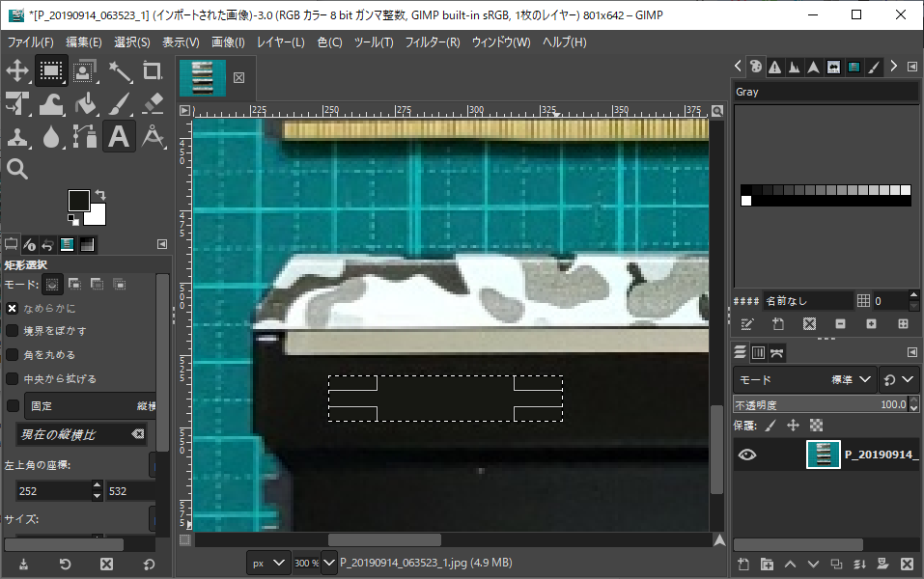Select the Eraser tool
The height and width of the screenshot is (579, 924).
[x=153, y=104]
